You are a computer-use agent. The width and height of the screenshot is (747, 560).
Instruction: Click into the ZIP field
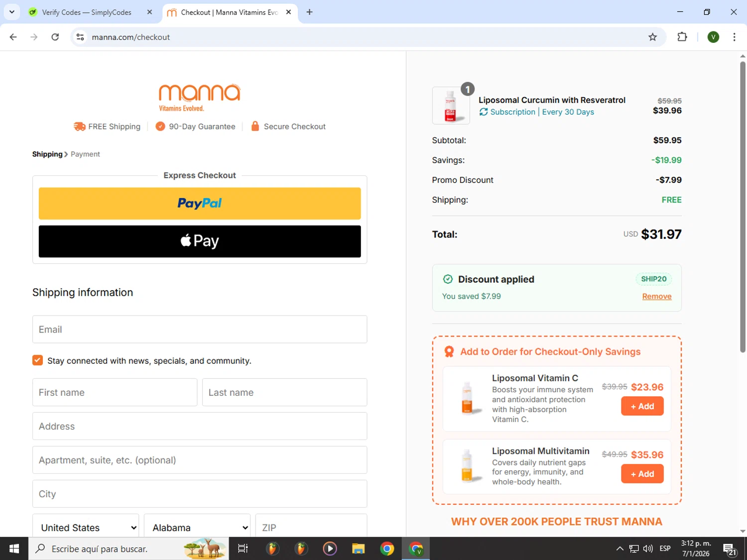pos(311,527)
